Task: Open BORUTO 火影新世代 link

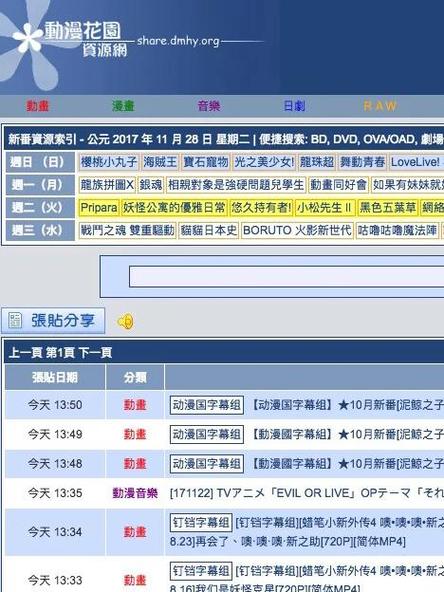Action: click(297, 230)
